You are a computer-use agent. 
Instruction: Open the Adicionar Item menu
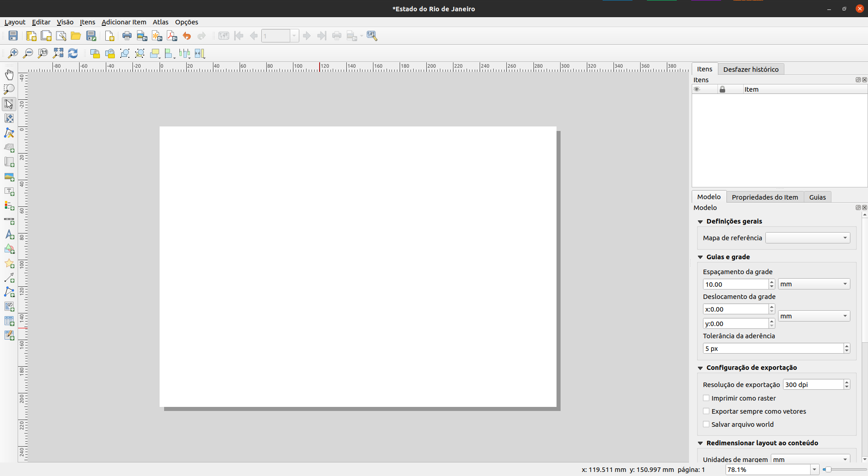pyautogui.click(x=124, y=22)
